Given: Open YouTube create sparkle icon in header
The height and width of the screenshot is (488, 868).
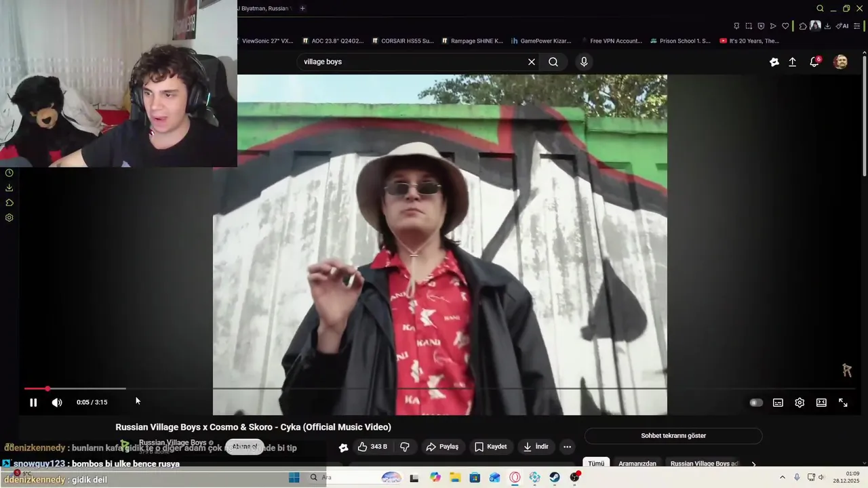Looking at the screenshot, I should [774, 62].
